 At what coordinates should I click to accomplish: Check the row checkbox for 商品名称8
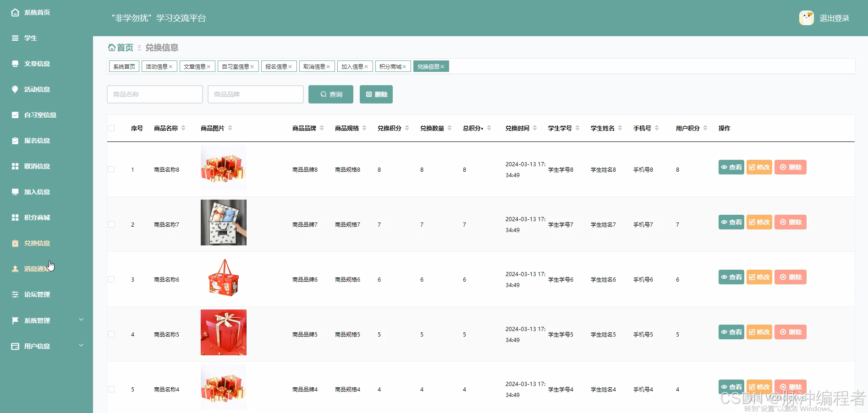coord(111,169)
